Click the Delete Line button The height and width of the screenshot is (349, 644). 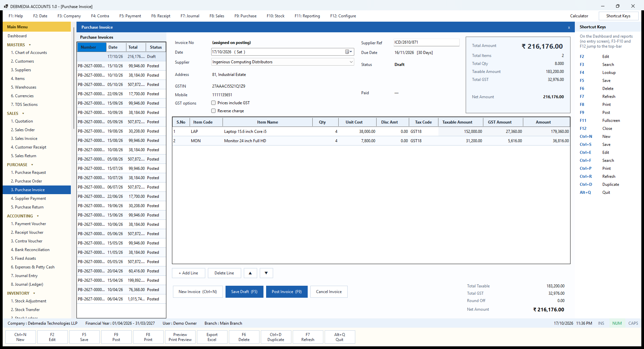[224, 273]
